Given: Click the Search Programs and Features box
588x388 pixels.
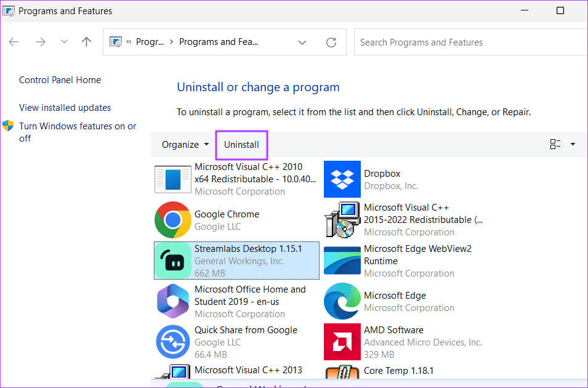Looking at the screenshot, I should (x=470, y=42).
